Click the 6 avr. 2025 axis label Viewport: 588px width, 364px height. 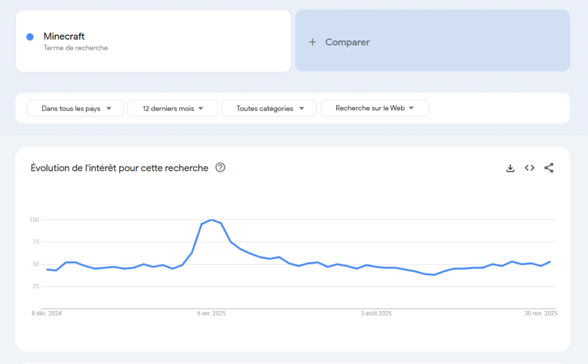tap(211, 313)
